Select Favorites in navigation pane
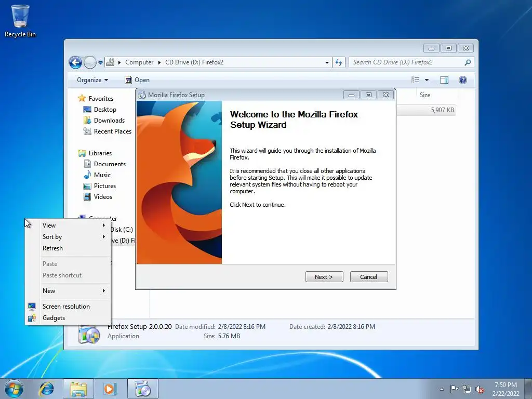Screen dimensions: 532x399 click(x=101, y=99)
